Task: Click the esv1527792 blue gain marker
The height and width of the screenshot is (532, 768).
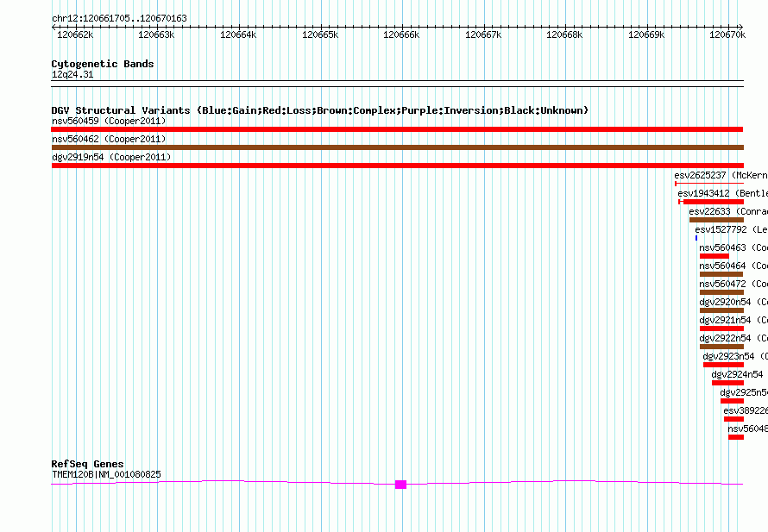Action: (696, 238)
